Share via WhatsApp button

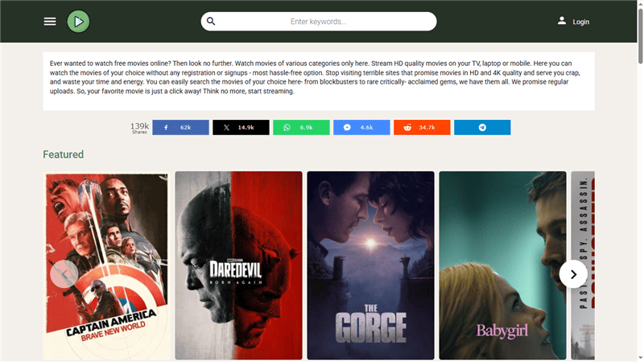tap(301, 127)
